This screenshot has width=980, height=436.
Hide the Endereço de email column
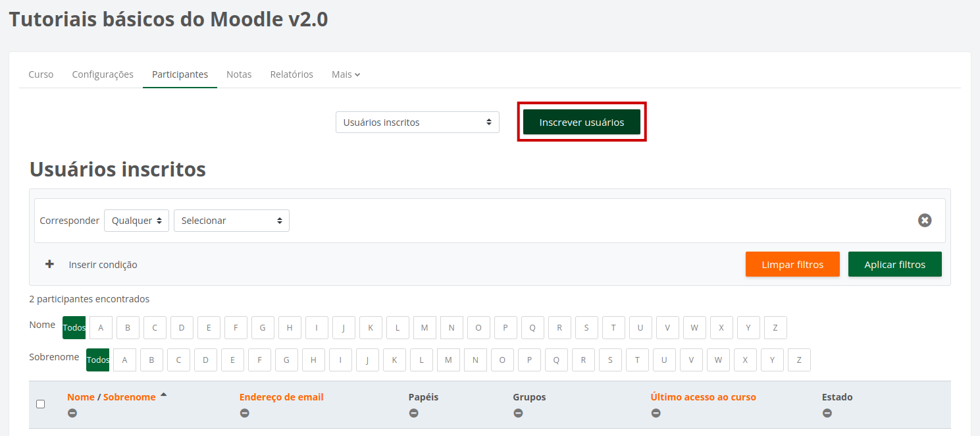pos(244,413)
